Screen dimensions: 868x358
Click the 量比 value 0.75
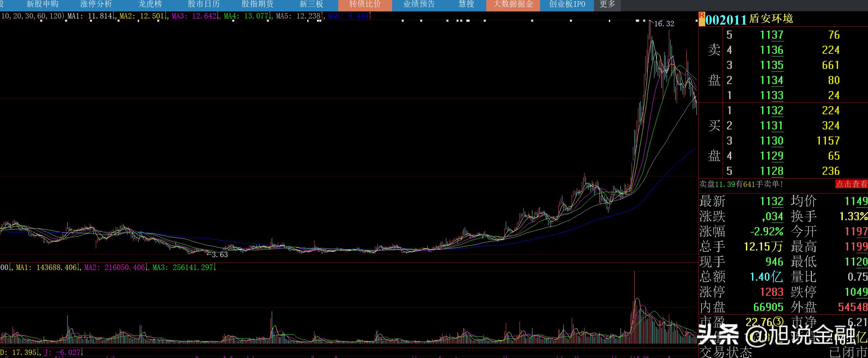click(858, 277)
